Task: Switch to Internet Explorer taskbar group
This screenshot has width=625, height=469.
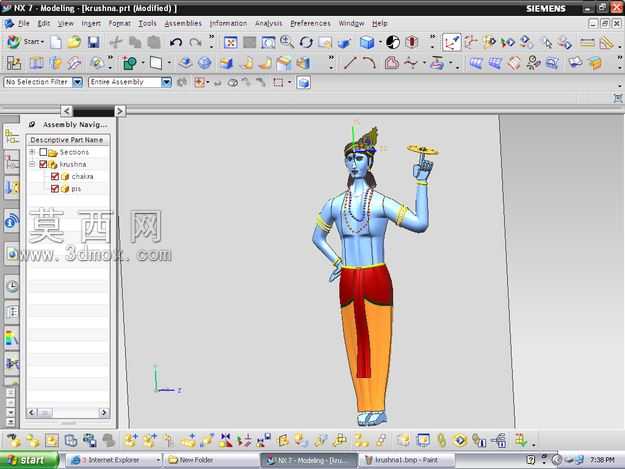Action: (x=113, y=460)
